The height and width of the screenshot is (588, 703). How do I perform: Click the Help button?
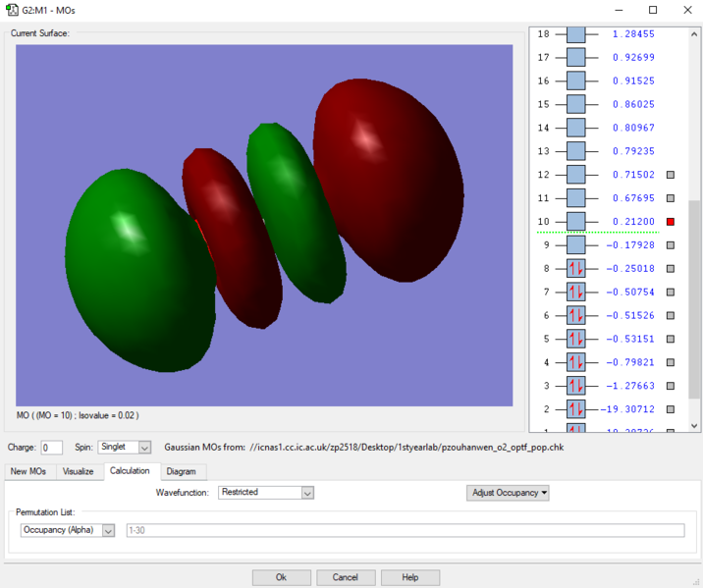pos(409,577)
